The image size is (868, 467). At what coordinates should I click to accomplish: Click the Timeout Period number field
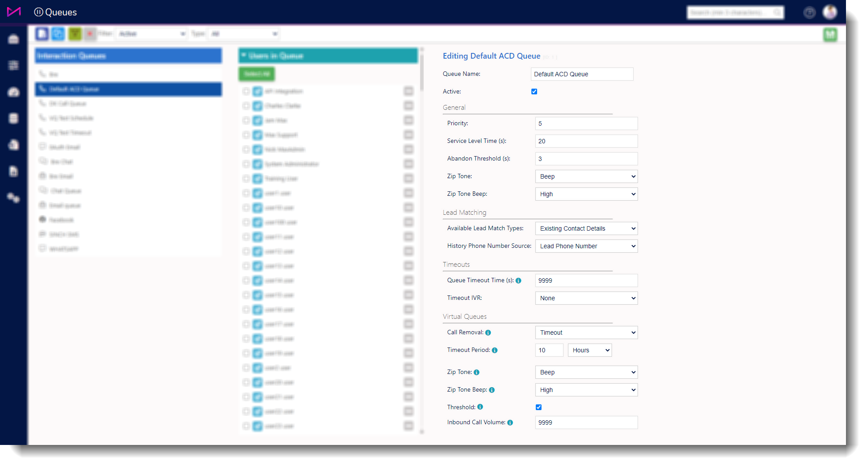tap(549, 350)
